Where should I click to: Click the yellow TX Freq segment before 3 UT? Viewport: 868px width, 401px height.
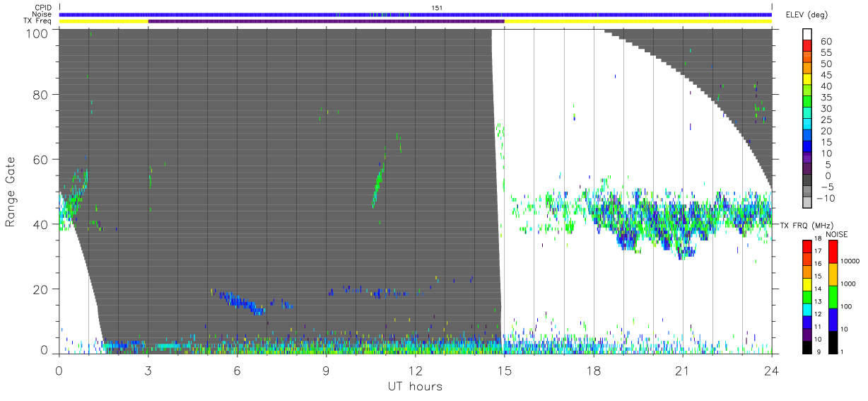(103, 21)
